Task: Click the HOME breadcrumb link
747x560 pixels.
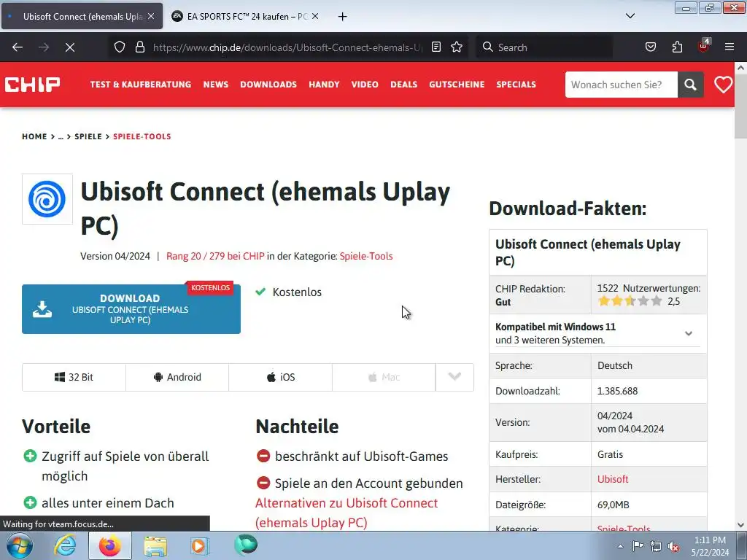Action: [x=34, y=136]
